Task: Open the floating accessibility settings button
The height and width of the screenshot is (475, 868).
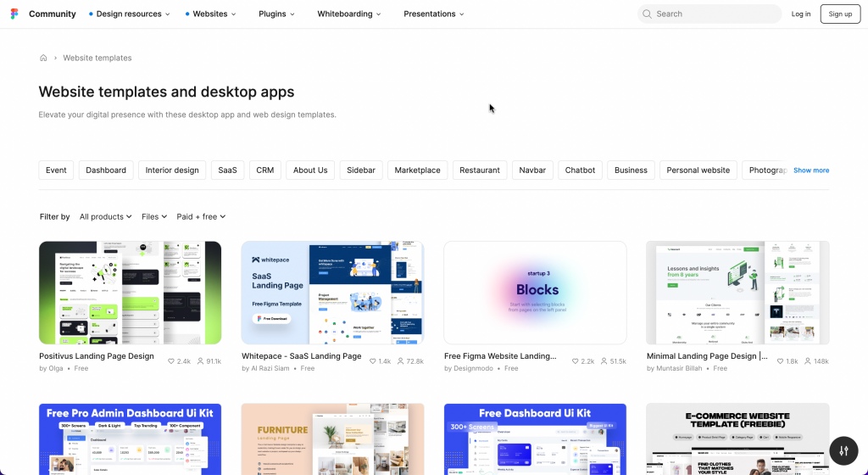Action: (x=843, y=450)
